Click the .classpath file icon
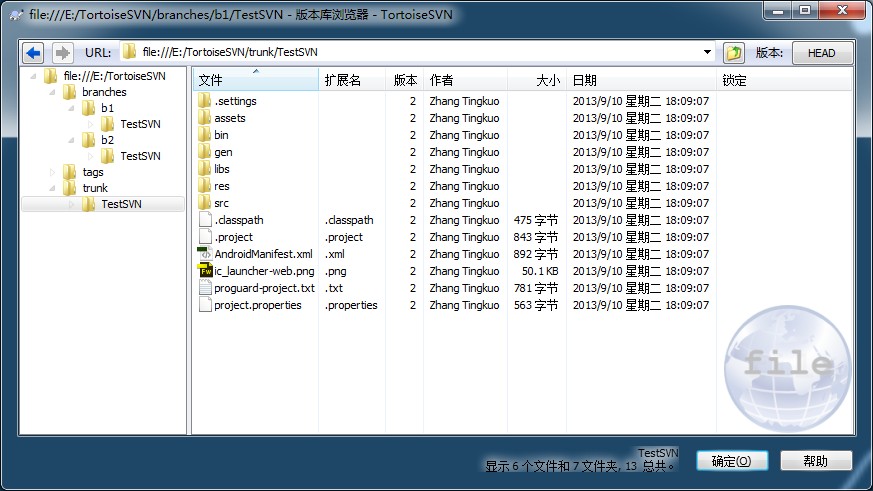This screenshot has height=491, width=873. pyautogui.click(x=205, y=220)
